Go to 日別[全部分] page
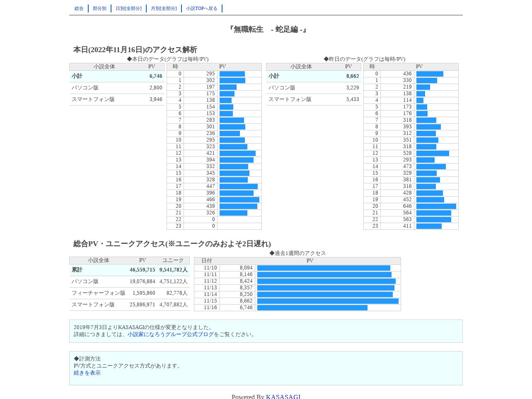Screen dimensions: 532x399 pos(128,8)
